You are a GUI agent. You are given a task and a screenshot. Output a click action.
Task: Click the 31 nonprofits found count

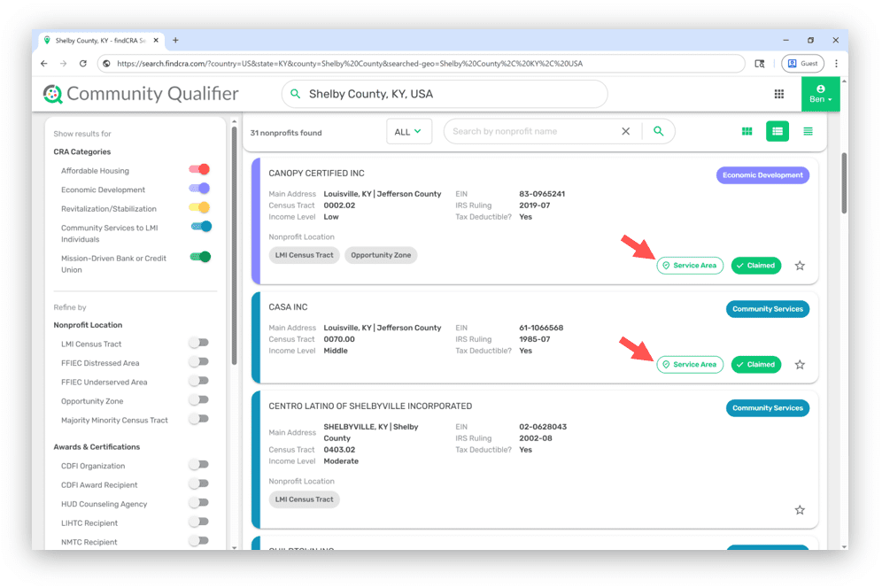point(286,133)
